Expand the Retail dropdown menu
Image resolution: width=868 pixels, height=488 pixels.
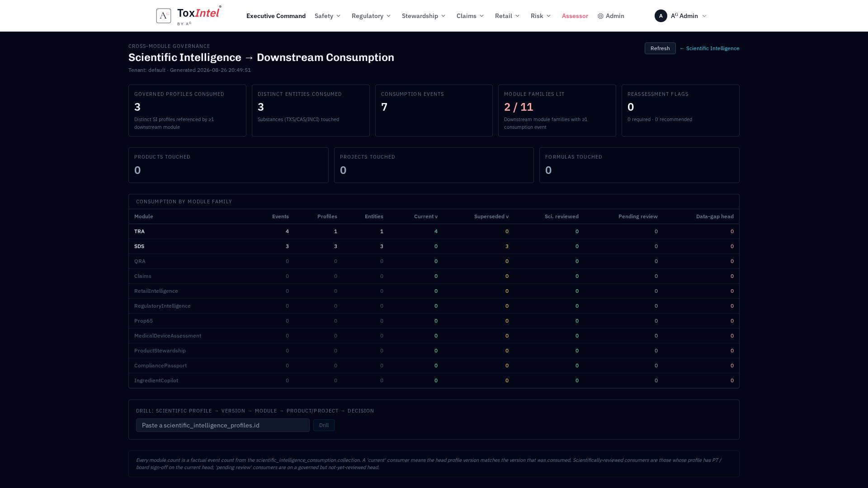[507, 16]
